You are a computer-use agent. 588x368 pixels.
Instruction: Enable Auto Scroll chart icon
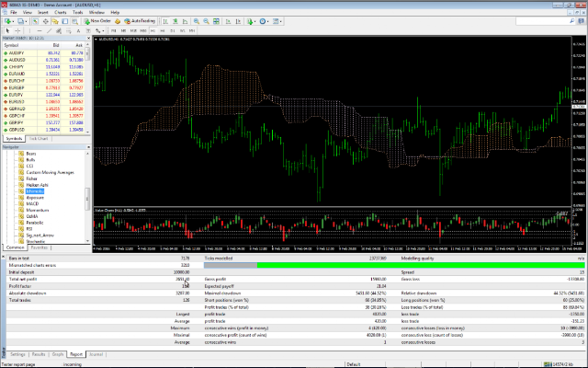pos(228,21)
